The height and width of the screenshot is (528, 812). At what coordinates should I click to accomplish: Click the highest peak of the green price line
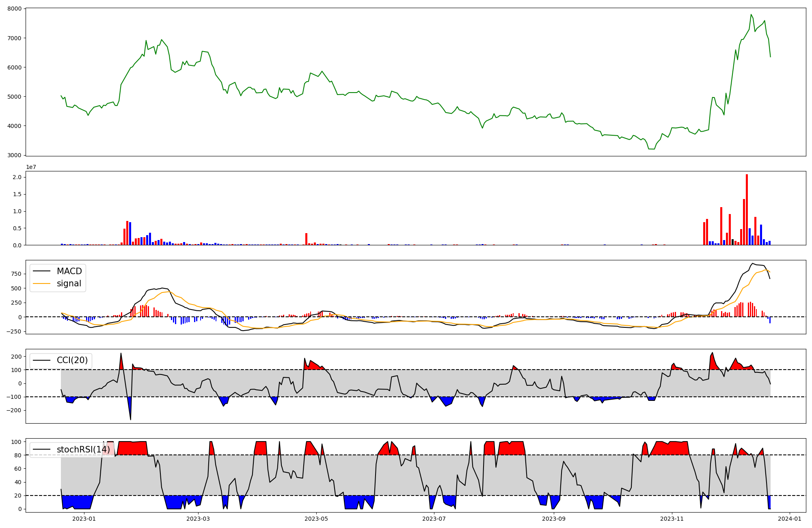tap(751, 15)
